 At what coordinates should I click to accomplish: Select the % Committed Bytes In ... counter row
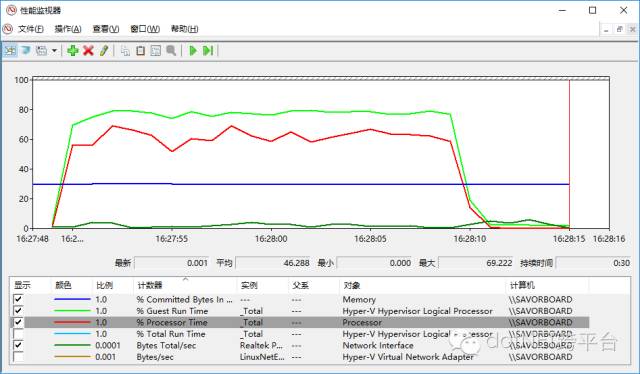(x=300, y=299)
